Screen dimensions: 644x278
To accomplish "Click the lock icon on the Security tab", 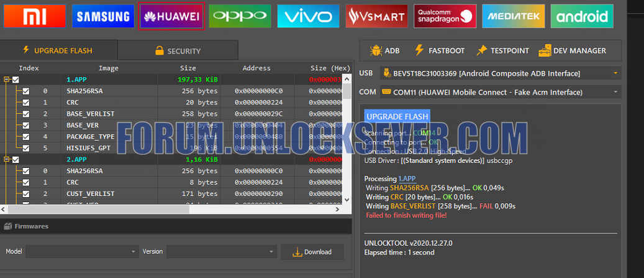I will click(x=160, y=50).
